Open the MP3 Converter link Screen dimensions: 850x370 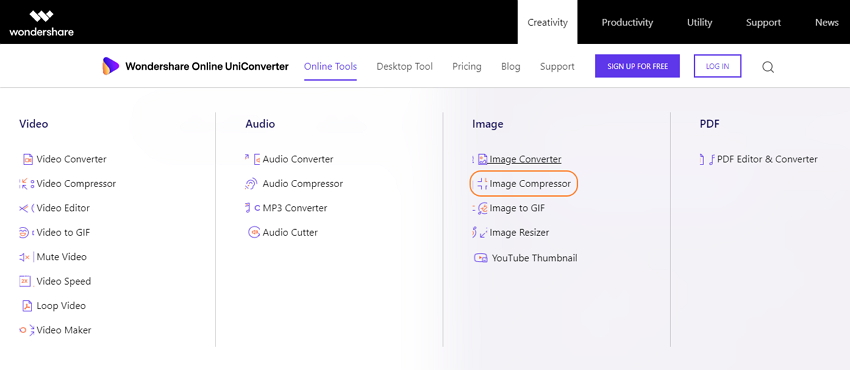pyautogui.click(x=295, y=208)
